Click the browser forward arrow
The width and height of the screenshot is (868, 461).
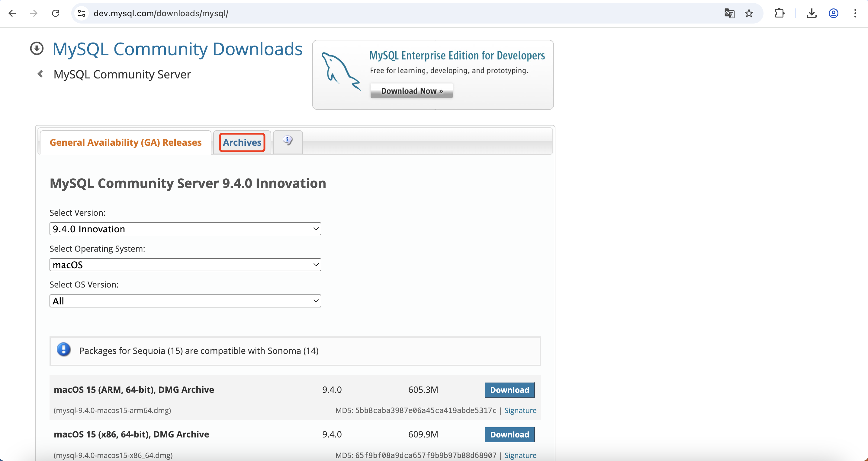click(34, 13)
